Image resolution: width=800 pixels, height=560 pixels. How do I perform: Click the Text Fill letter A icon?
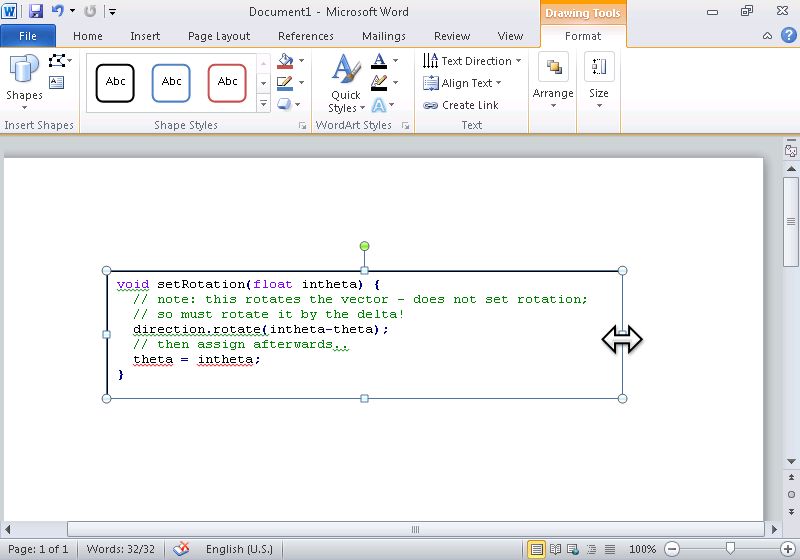coord(379,61)
